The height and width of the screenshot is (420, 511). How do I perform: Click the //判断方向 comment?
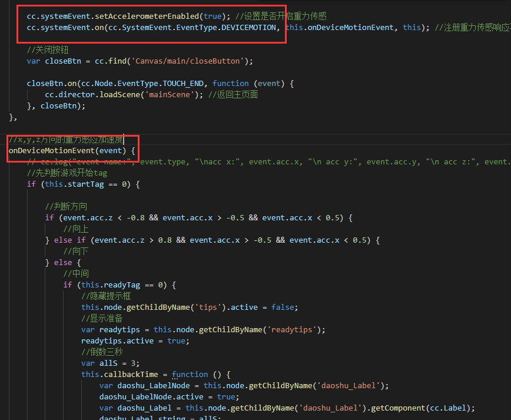click(66, 206)
